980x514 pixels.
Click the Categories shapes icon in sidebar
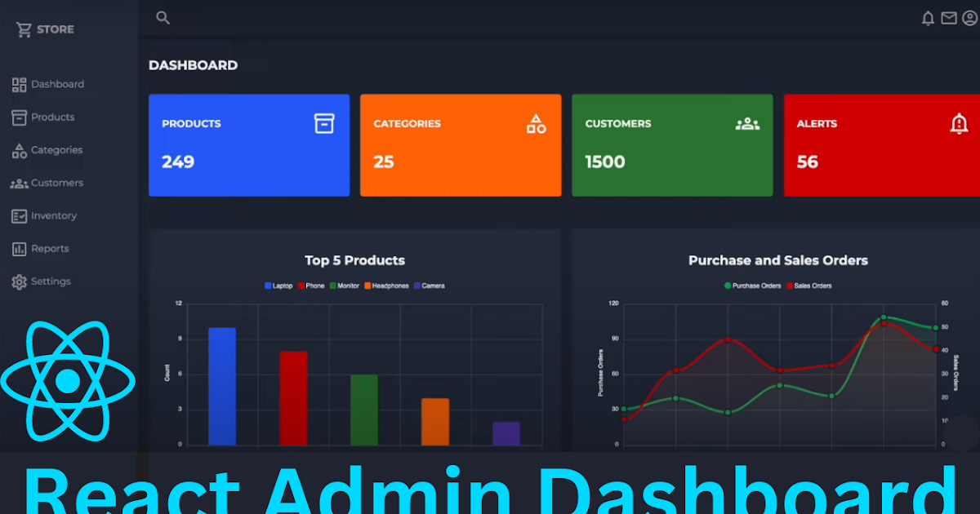[x=20, y=150]
